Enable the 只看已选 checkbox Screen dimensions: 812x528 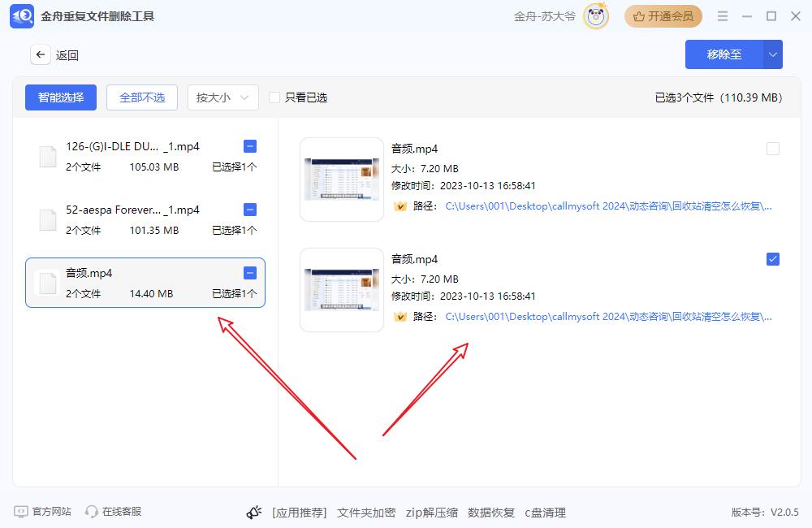pyautogui.click(x=274, y=97)
